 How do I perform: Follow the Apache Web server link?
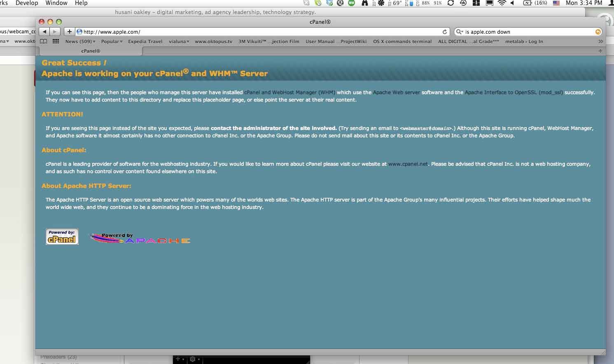(x=397, y=93)
